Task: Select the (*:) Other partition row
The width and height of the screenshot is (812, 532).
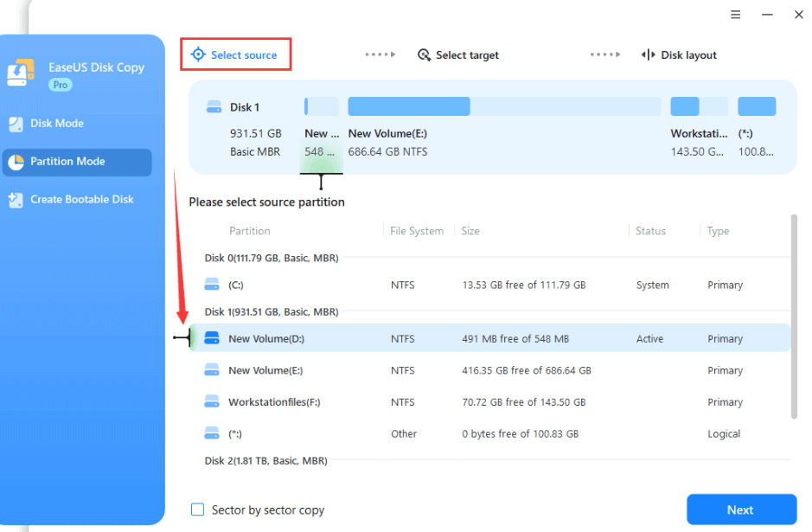Action: coord(489,433)
